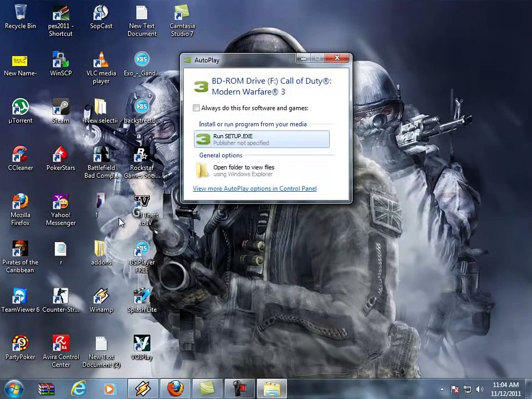
Task: Switch to green sticky-note taskbar app
Action: click(x=208, y=389)
